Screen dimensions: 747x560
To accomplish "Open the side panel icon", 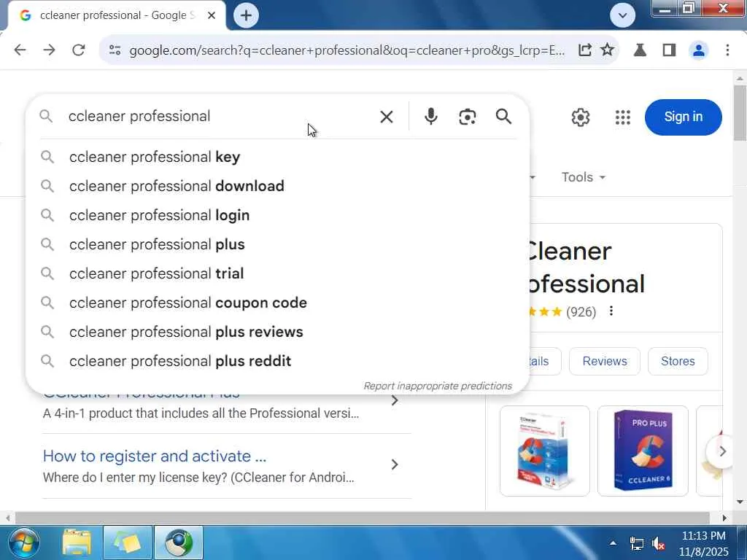I will (x=669, y=50).
